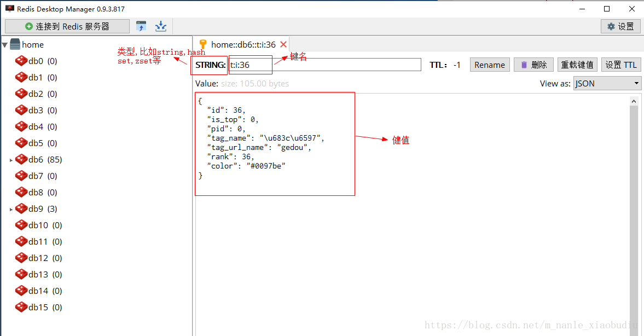This screenshot has height=336, width=644.
Task: Click the db13 database icon
Action: 21,274
